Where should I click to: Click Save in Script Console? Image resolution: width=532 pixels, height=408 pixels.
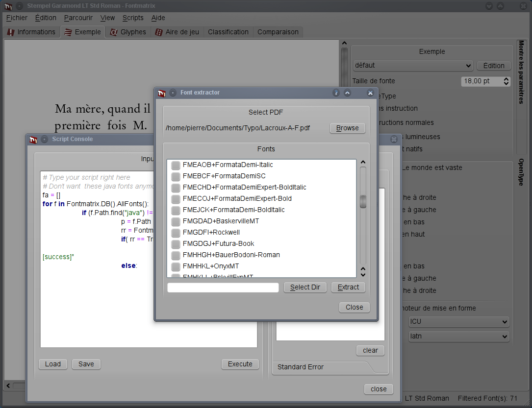point(86,364)
